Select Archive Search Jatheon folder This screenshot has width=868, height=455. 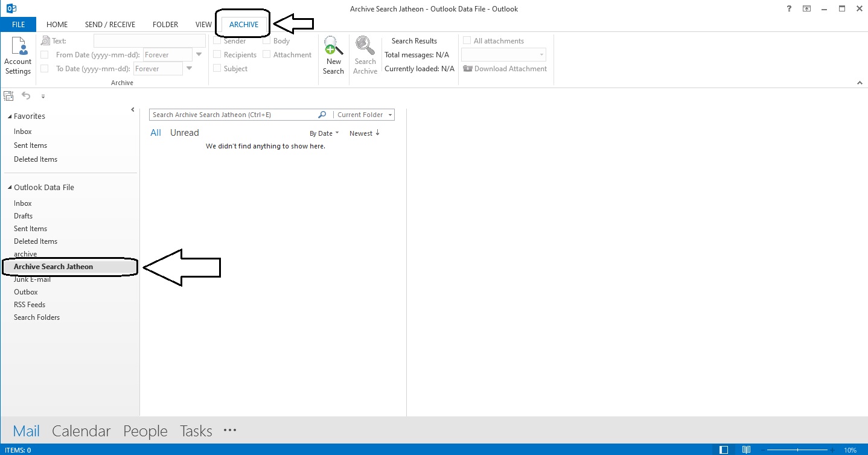tap(69, 267)
